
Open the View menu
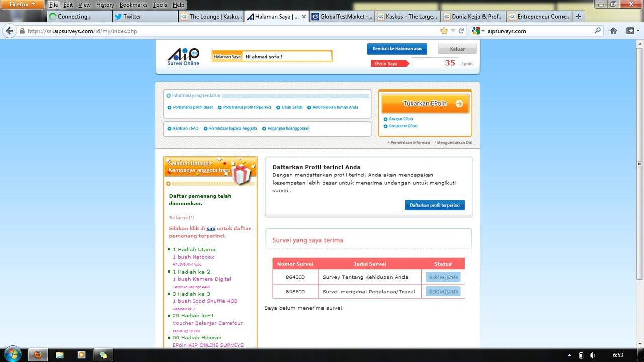tap(85, 5)
